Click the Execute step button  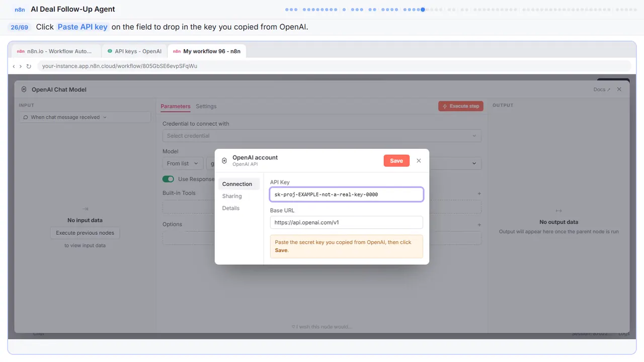coord(461,106)
